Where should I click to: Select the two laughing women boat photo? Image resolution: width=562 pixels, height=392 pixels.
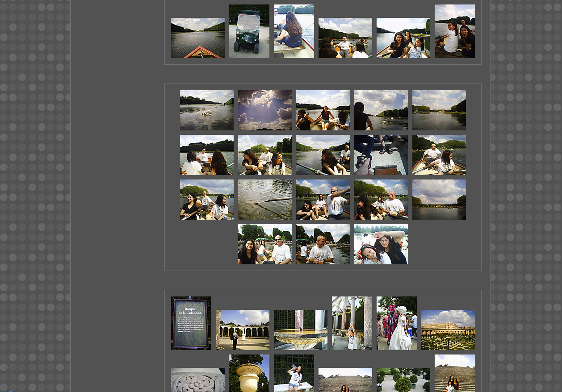pyautogui.click(x=454, y=31)
